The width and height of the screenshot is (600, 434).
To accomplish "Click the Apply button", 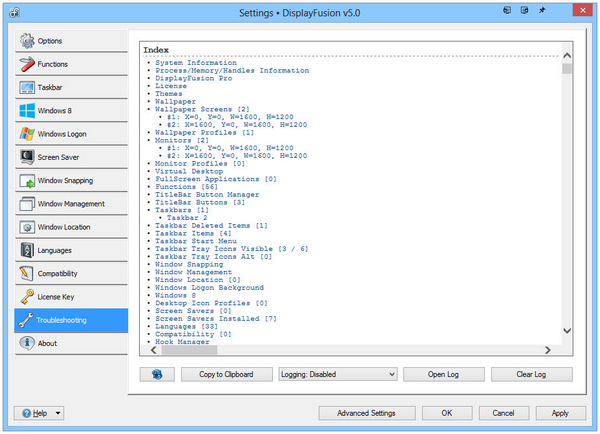I will pyautogui.click(x=560, y=413).
